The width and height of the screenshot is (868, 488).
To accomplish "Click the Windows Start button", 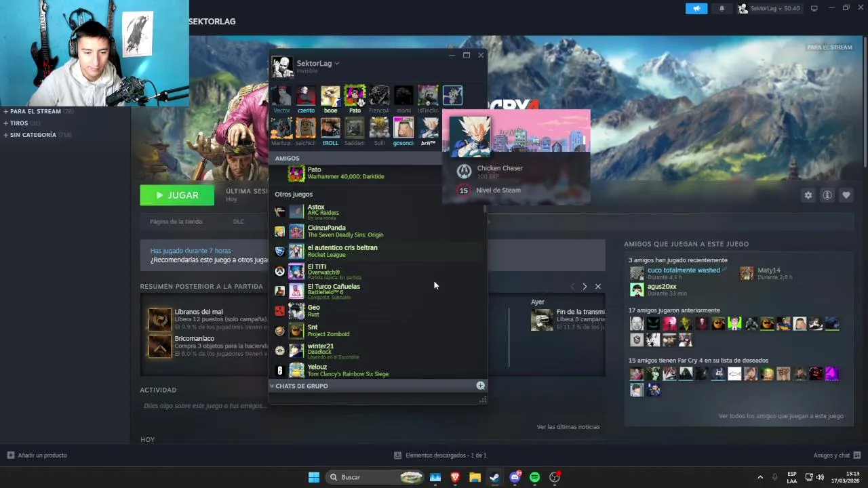I will 314,477.
